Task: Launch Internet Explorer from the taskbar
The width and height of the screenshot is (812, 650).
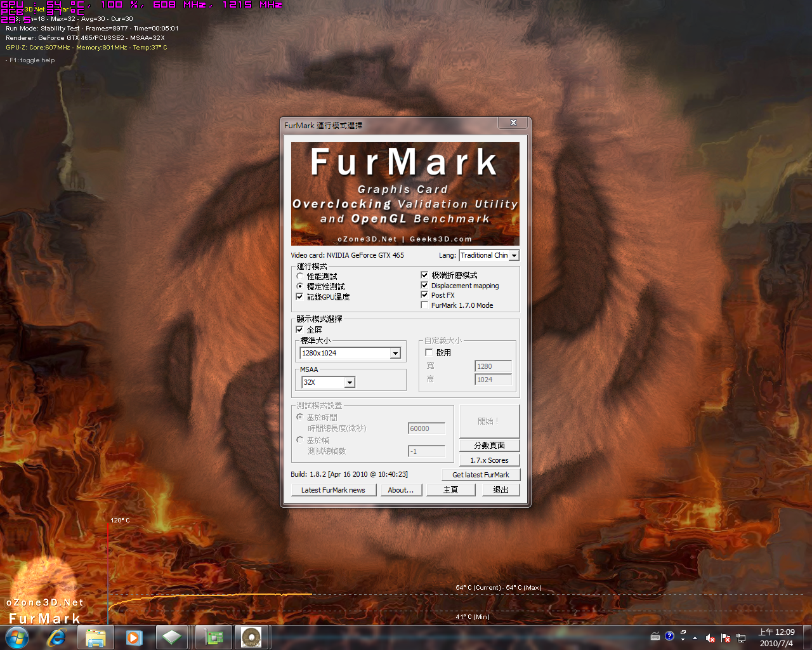Action: tap(56, 637)
